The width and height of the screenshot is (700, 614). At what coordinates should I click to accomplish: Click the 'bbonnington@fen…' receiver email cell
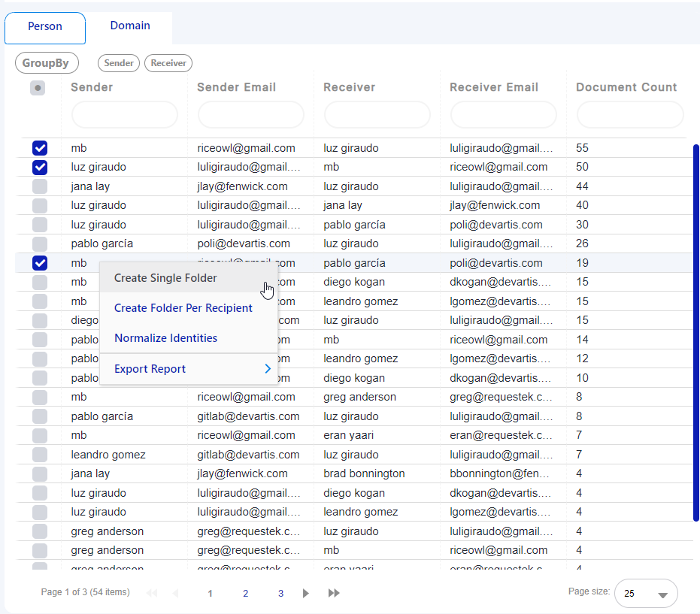499,473
